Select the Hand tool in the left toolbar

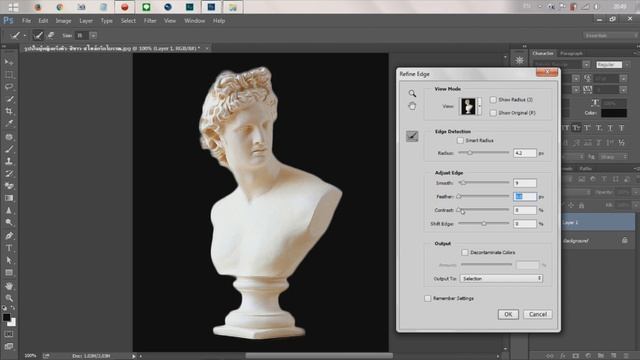point(9,286)
